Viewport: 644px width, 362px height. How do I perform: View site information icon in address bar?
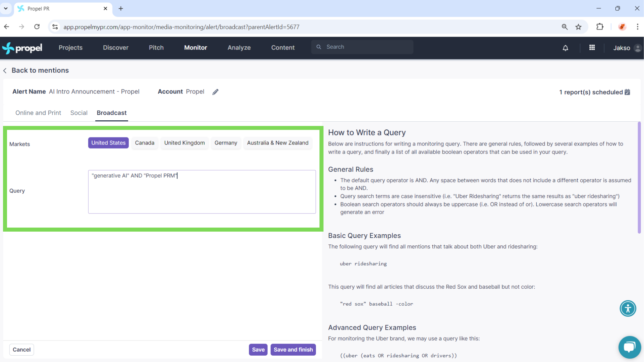[x=55, y=27]
